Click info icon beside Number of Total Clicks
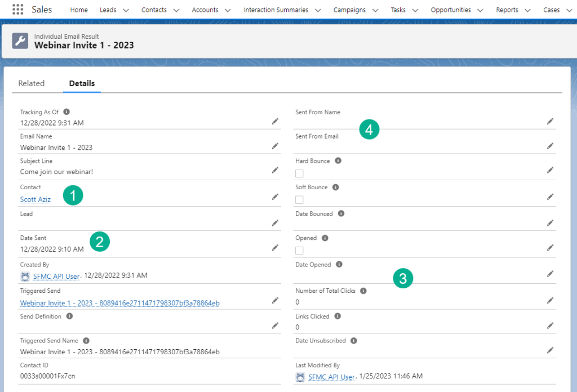This screenshot has width=577, height=392. click(x=363, y=291)
